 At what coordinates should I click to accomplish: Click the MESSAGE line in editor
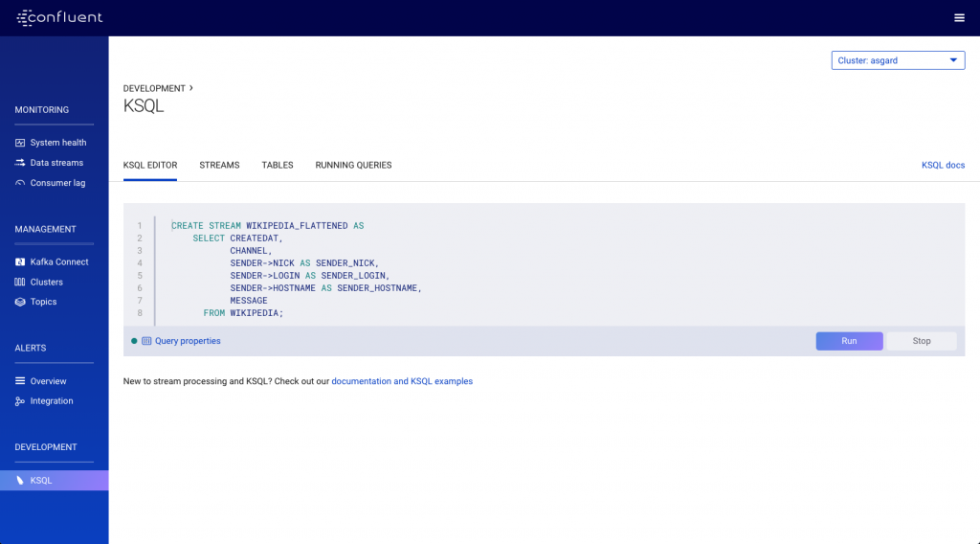point(249,301)
